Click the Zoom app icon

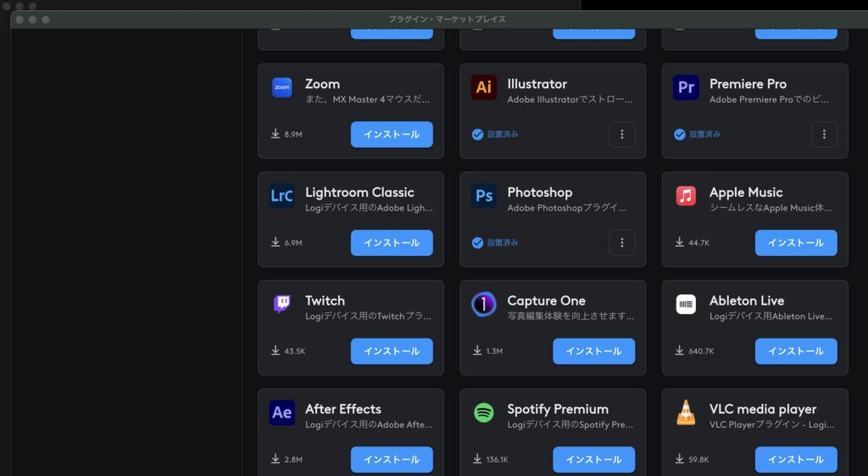coord(281,87)
